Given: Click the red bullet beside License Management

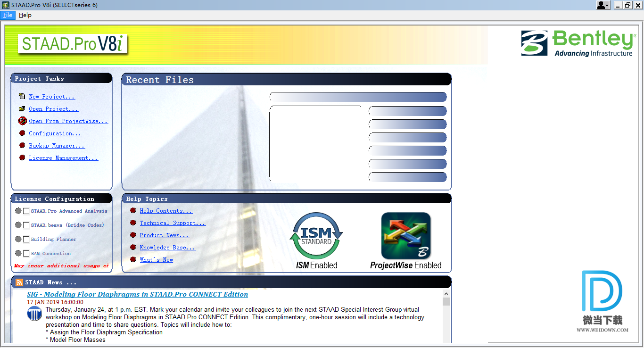Looking at the screenshot, I should (22, 158).
